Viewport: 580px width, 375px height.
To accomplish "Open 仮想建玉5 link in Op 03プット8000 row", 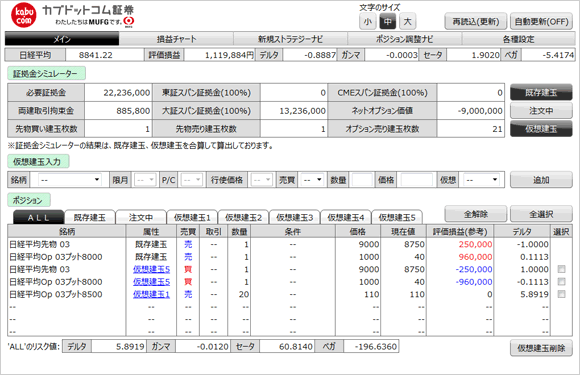I will click(151, 282).
